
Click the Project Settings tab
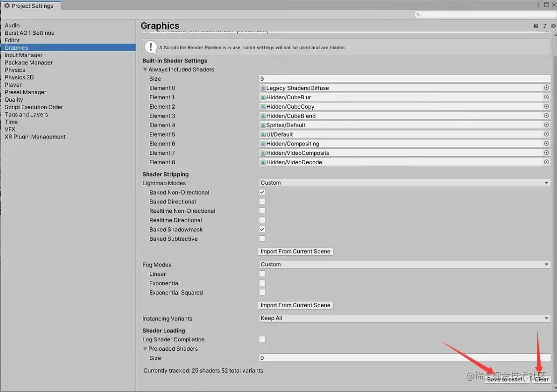click(31, 5)
